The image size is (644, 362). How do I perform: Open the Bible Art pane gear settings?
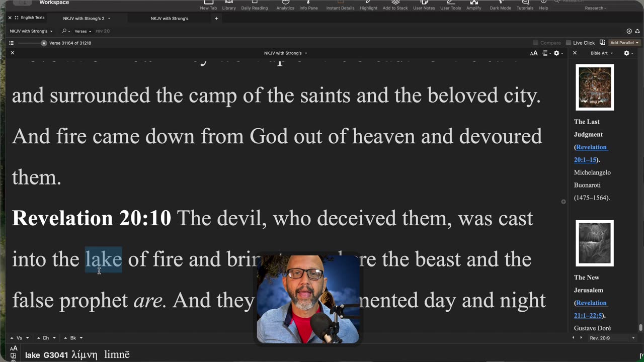click(628, 53)
